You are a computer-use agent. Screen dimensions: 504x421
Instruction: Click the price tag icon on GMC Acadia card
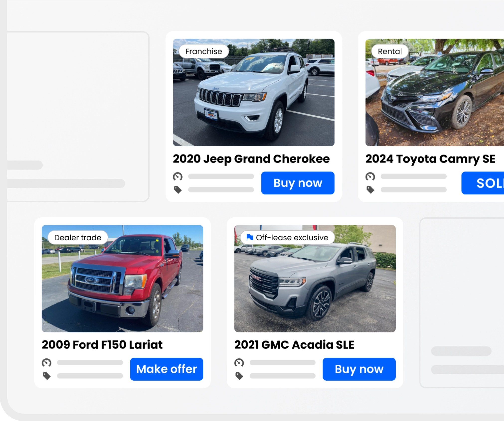tap(239, 376)
